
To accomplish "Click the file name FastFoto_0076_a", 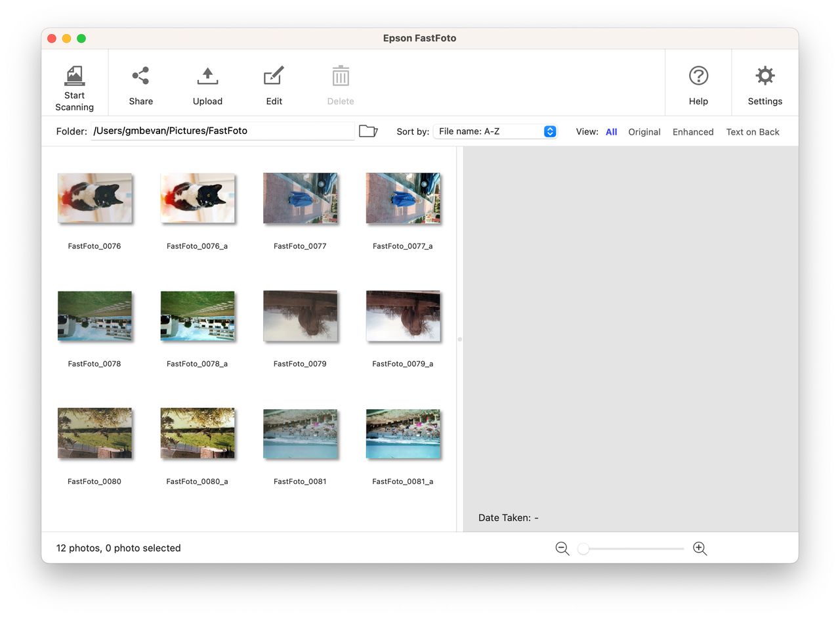I will pos(197,246).
